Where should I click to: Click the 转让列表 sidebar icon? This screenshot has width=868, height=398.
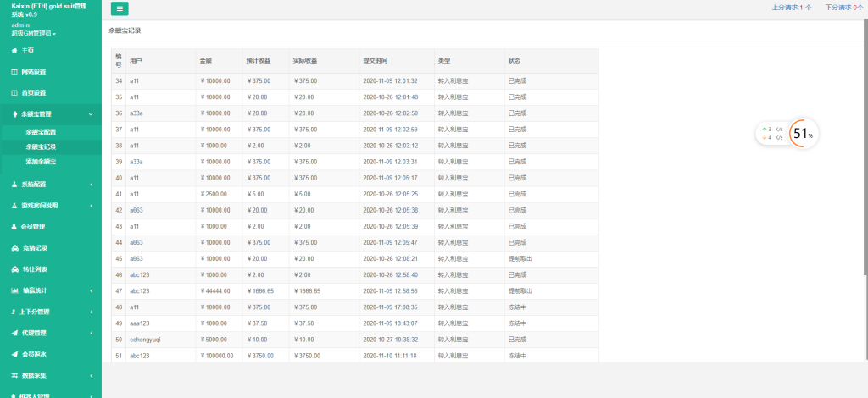point(14,269)
